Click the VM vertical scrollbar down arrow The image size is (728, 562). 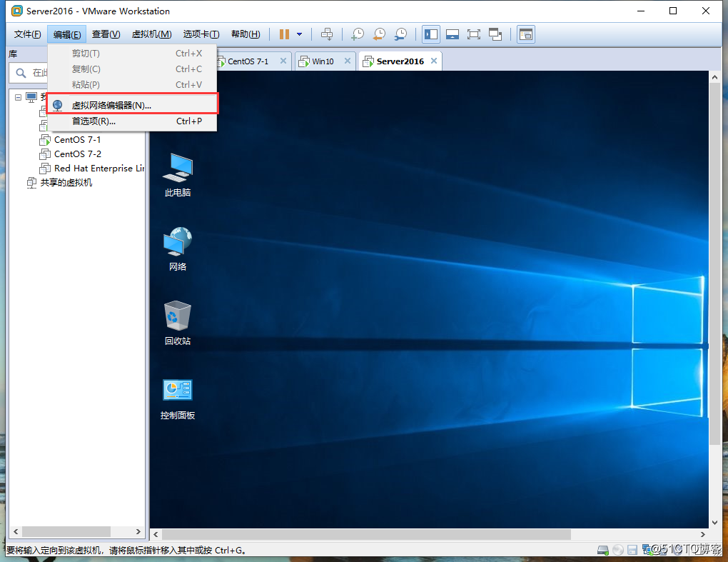point(714,523)
